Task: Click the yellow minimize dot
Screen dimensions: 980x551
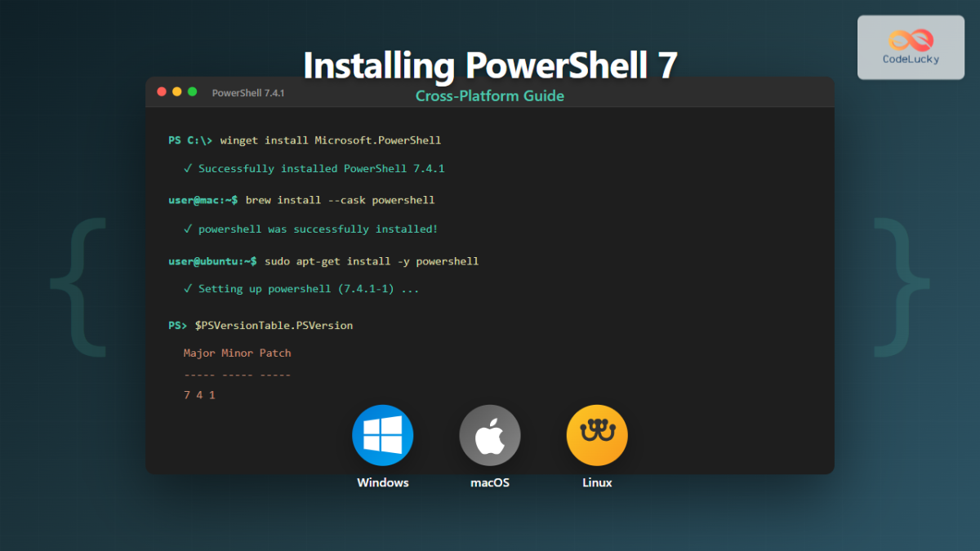Action: click(x=177, y=92)
